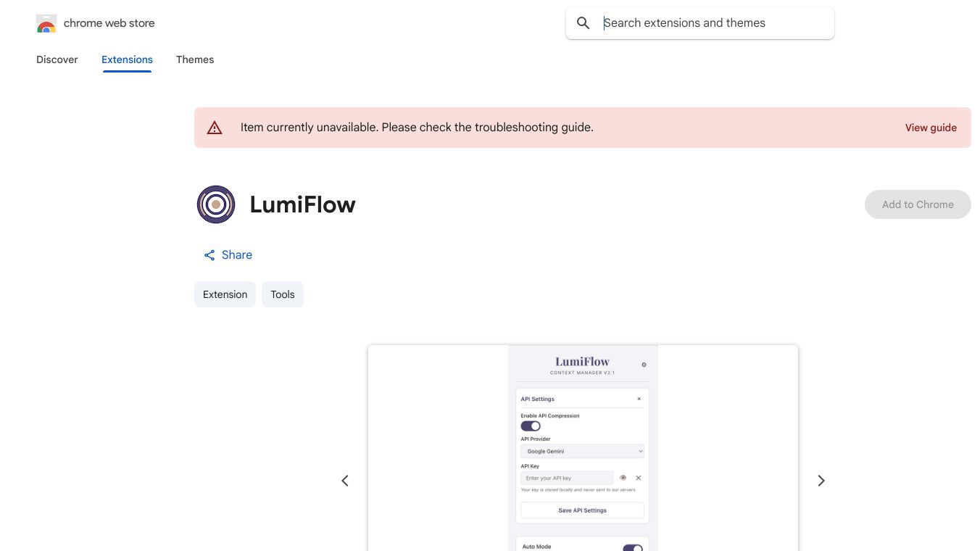This screenshot has height=551, width=980.
Task: Click the search magnifying glass icon
Action: pyautogui.click(x=584, y=22)
